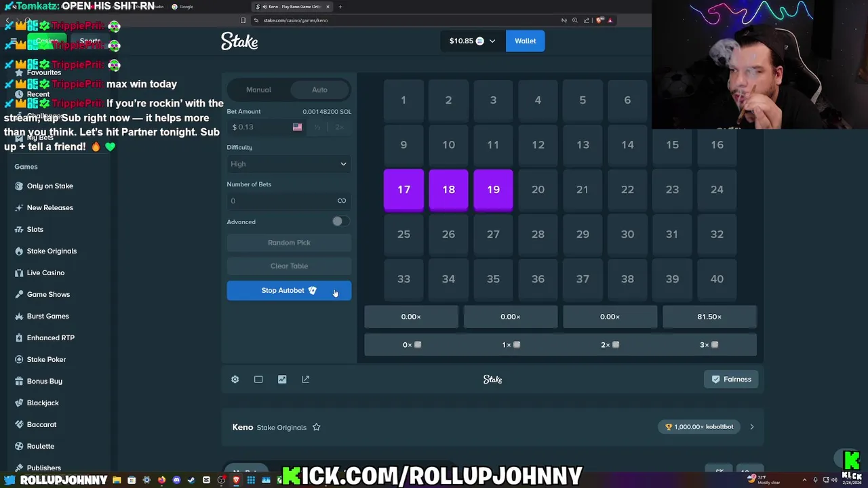Halve the bet with ½ button
Image resolution: width=868 pixels, height=488 pixels.
(317, 127)
